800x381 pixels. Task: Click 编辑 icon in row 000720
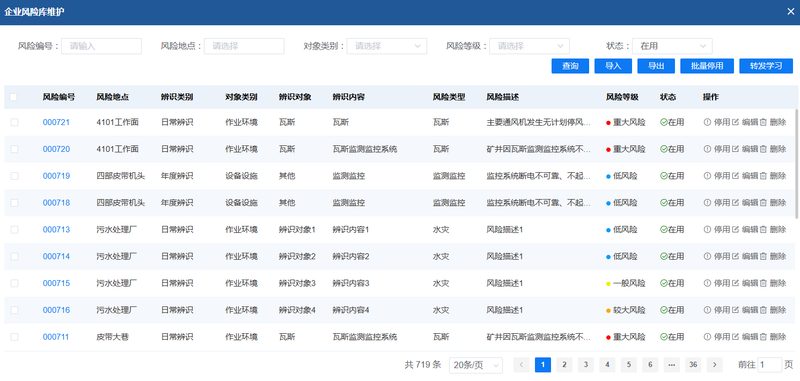[735, 149]
